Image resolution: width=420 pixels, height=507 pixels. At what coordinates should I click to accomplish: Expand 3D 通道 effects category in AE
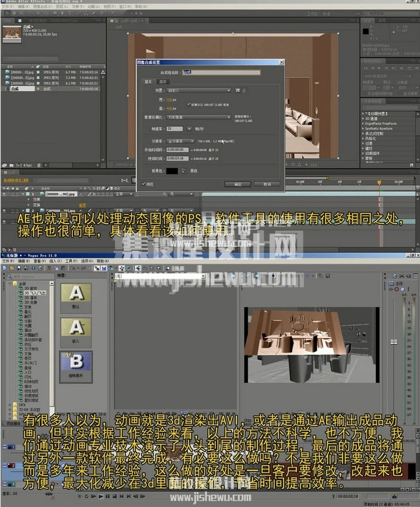363,119
